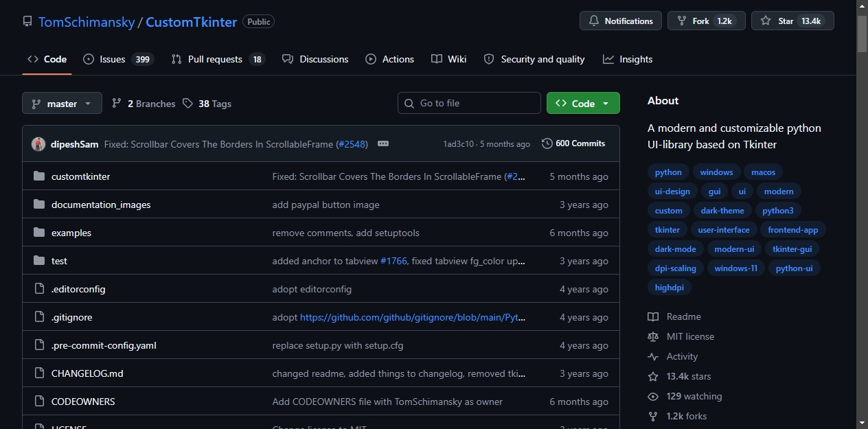868x429 pixels.
Task: Open Security and quality tab
Action: 534,59
